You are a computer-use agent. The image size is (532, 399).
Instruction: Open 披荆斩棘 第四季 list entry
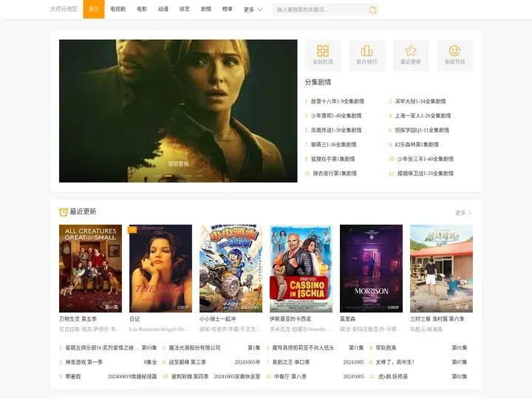pyautogui.click(x=211, y=377)
